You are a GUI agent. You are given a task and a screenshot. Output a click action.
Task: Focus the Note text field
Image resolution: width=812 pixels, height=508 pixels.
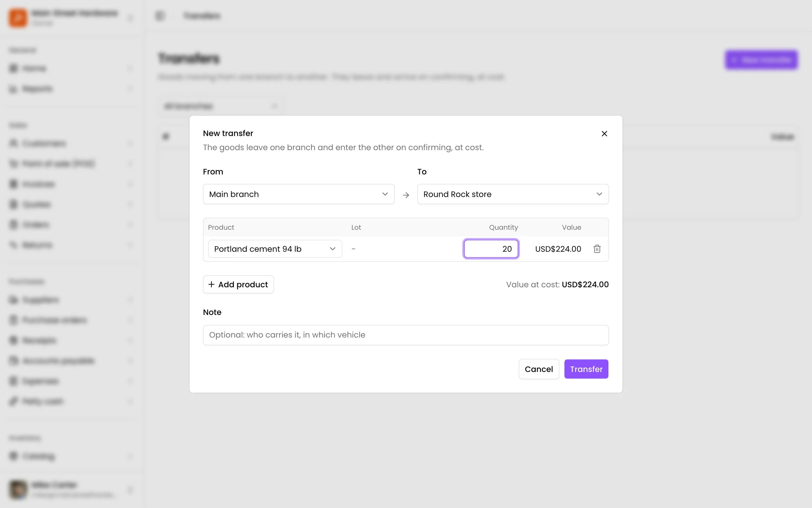(406, 335)
